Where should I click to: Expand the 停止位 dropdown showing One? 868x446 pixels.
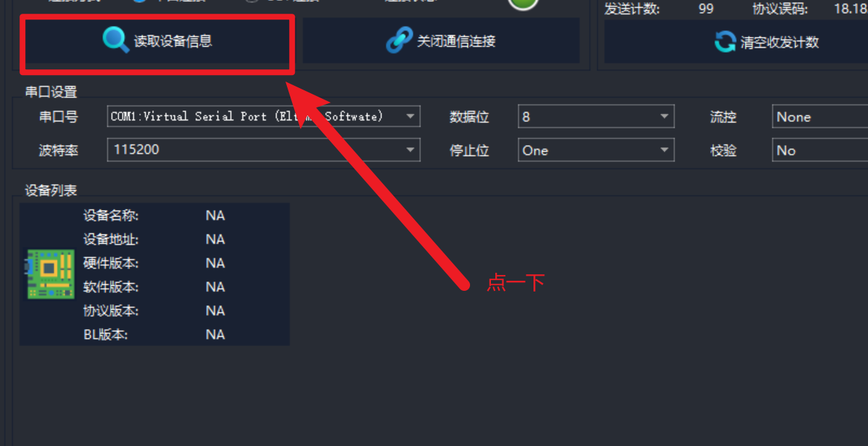tap(596, 150)
